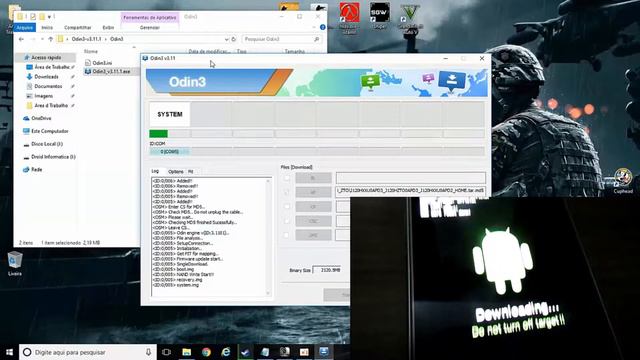
Task: Click the AP file path field
Action: pyautogui.click(x=411, y=191)
